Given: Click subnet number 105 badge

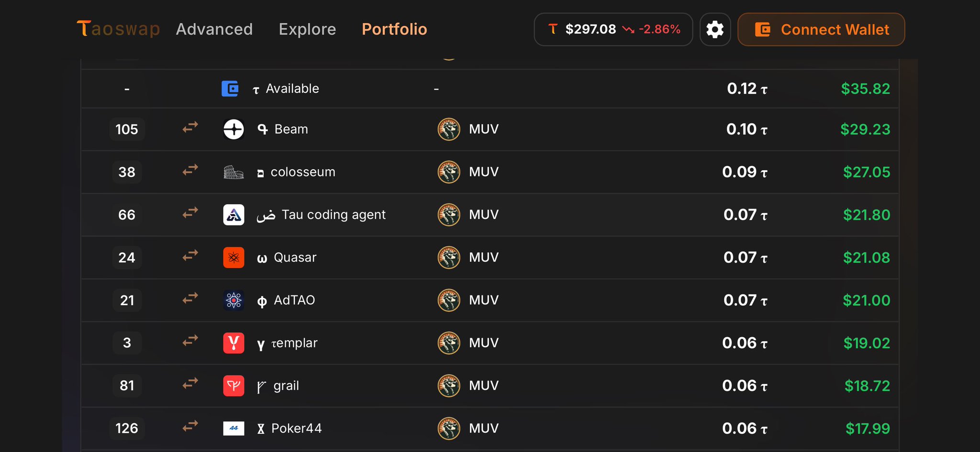Looking at the screenshot, I should tap(127, 129).
